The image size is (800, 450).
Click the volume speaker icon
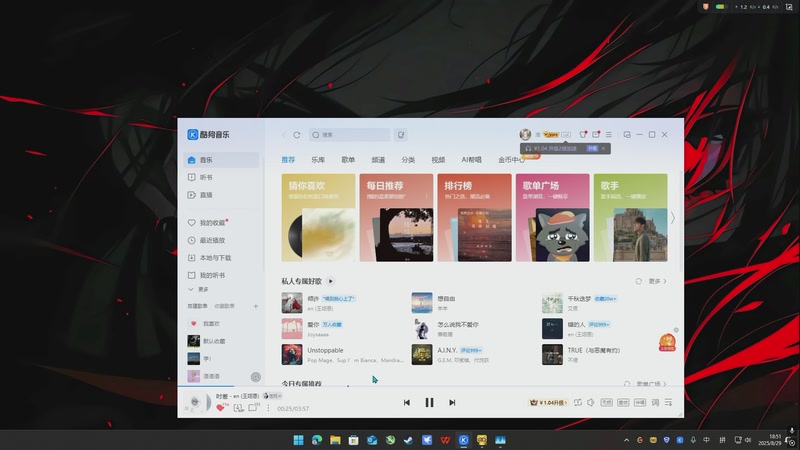click(591, 403)
